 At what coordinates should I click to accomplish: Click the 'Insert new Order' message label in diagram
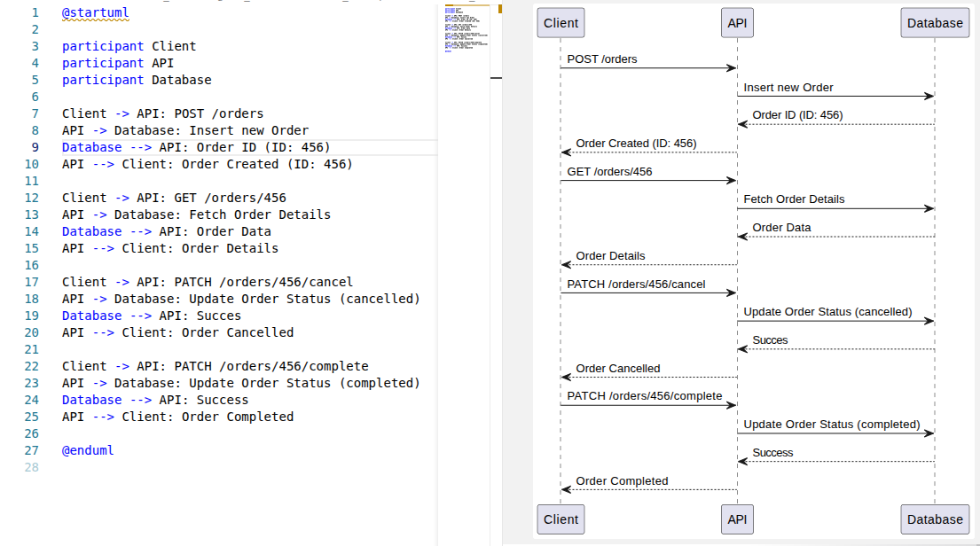coord(788,88)
